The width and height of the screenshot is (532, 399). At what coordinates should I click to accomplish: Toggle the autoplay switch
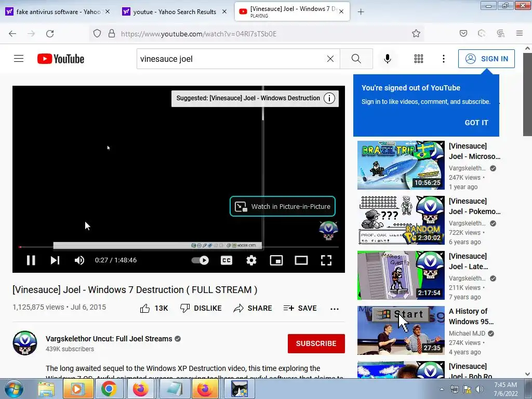200,260
